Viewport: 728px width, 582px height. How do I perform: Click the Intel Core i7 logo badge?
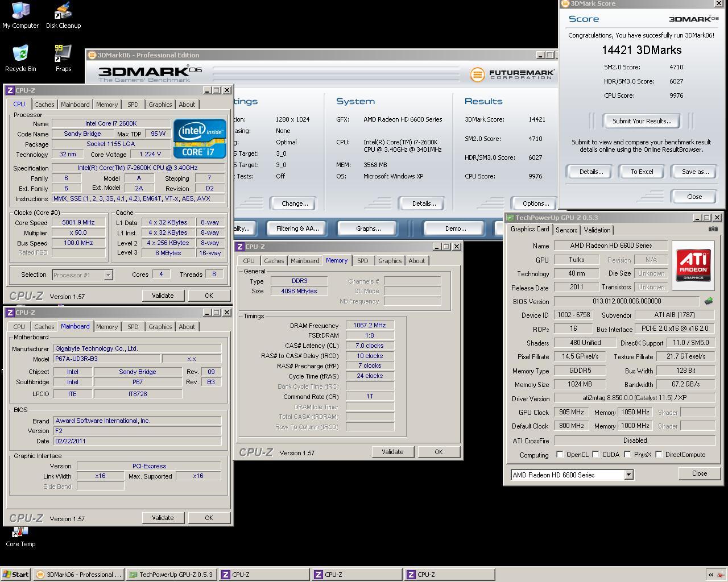[x=200, y=138]
